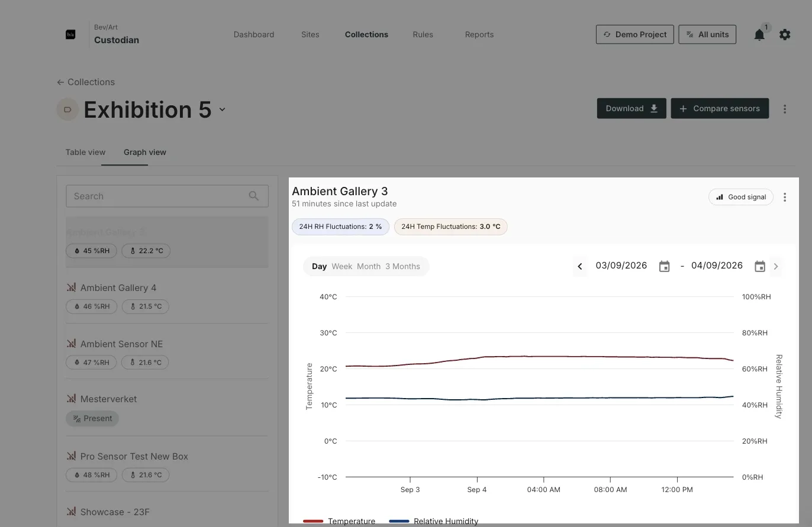The height and width of the screenshot is (527, 812).
Task: Click the 24H RH Fluctuations chip
Action: 340,227
